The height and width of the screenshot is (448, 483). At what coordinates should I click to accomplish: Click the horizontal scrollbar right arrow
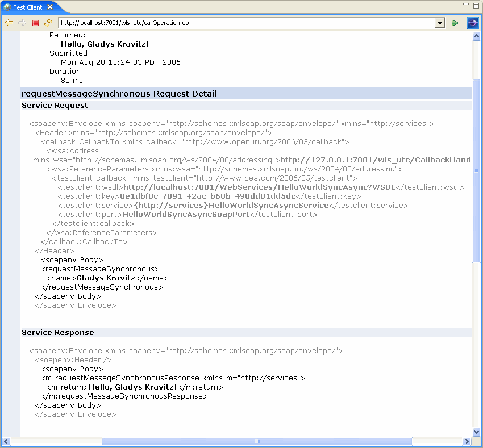(x=467, y=441)
